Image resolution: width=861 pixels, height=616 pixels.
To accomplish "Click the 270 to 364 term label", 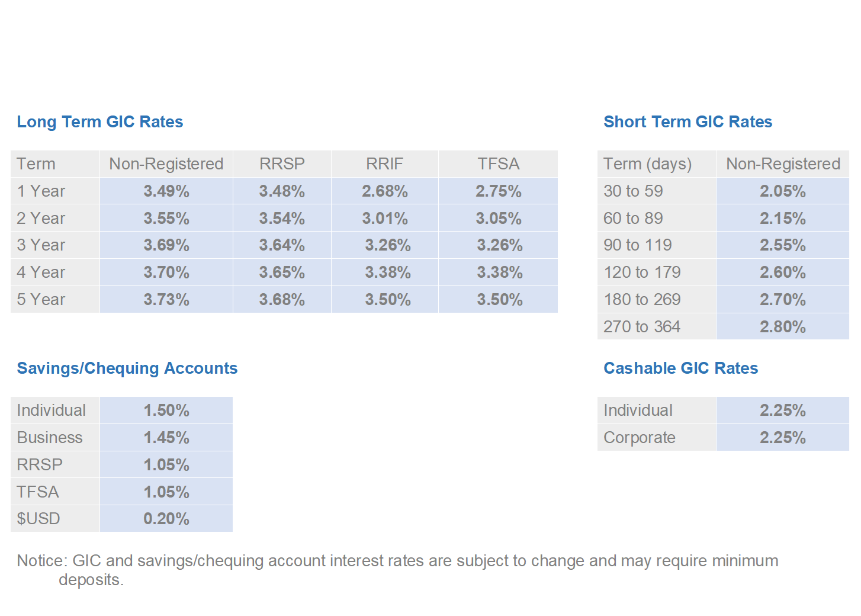I will 642,327.
